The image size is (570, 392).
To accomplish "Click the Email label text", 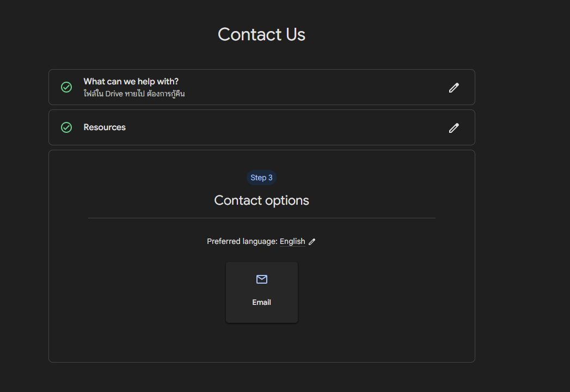I will (x=261, y=303).
